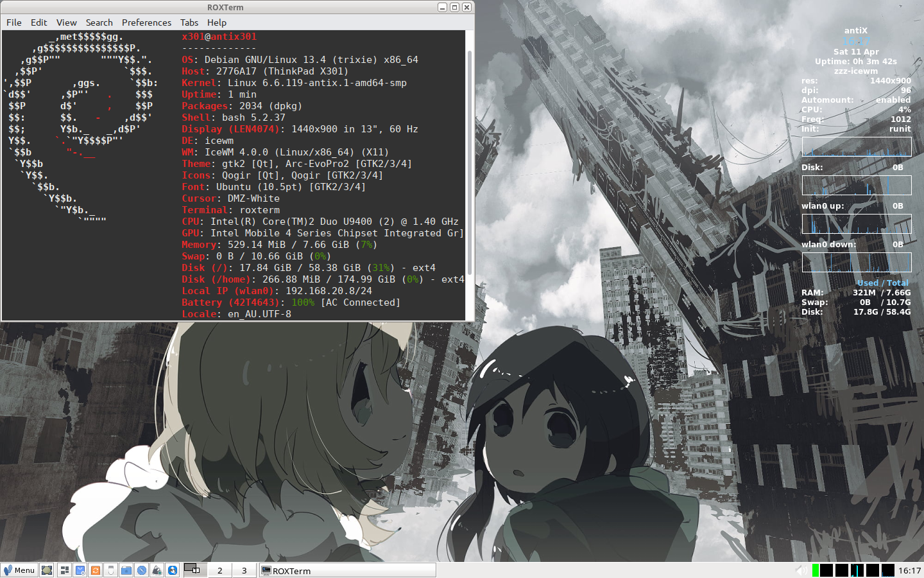Screen dimensions: 924x578
Task: Open the mountain-with-gear control centre icon
Action: tap(157, 570)
